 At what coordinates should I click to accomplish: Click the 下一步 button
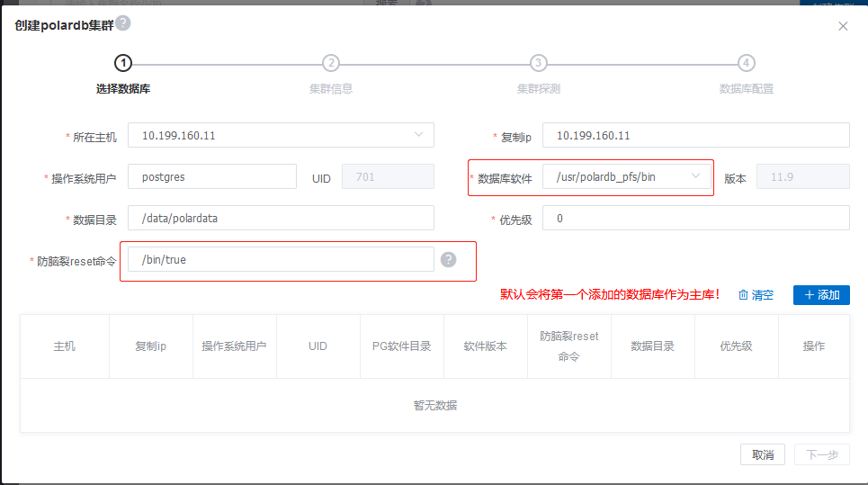coord(821,454)
